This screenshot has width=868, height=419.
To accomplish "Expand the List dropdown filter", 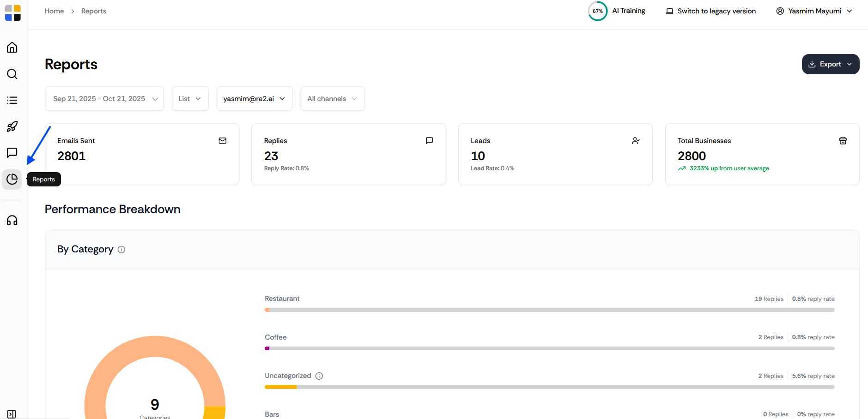I will click(190, 99).
